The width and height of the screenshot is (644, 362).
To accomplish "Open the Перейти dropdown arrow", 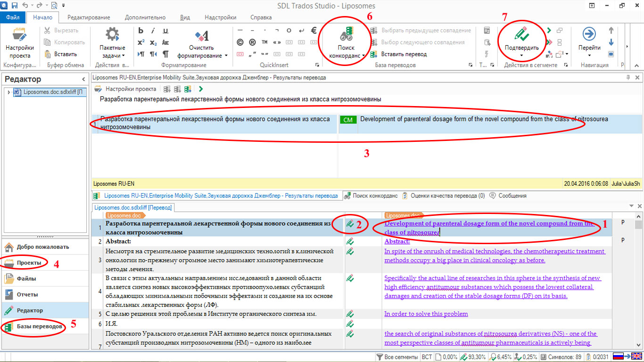I will click(589, 56).
